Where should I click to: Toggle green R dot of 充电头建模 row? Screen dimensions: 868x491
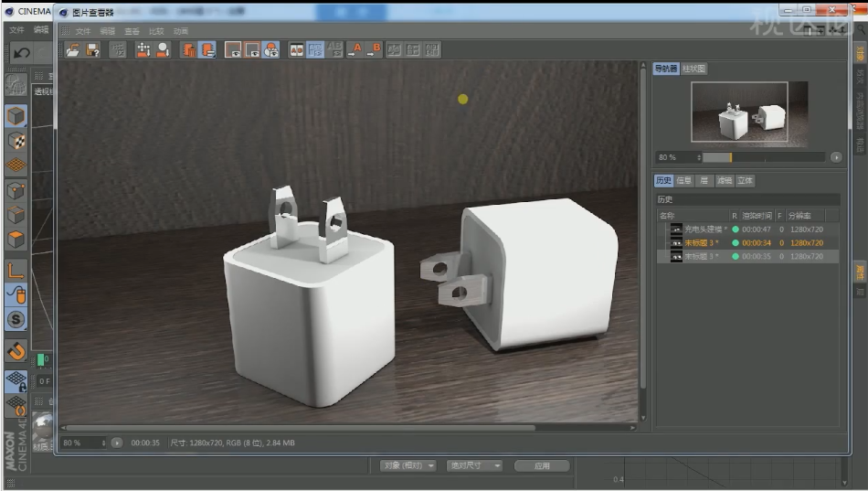click(736, 229)
